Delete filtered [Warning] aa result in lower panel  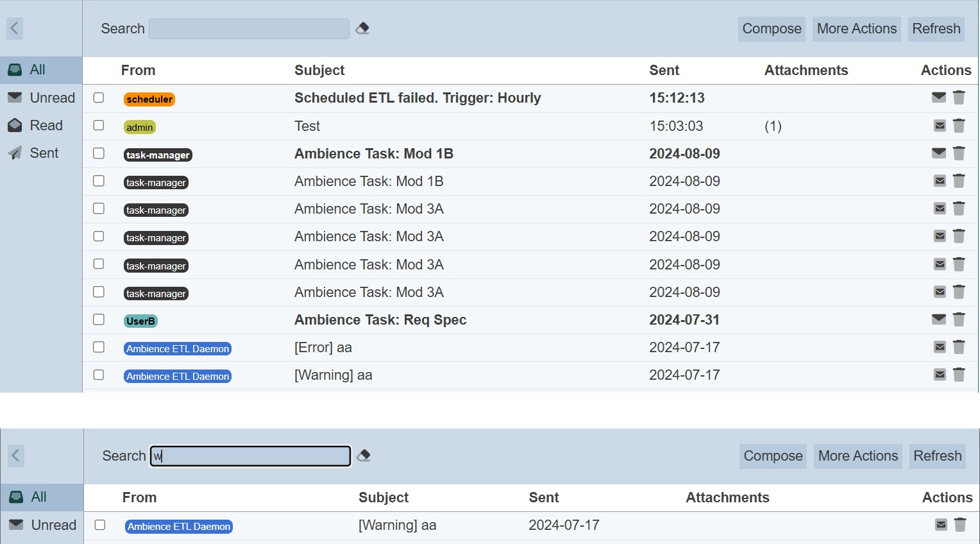(x=960, y=525)
